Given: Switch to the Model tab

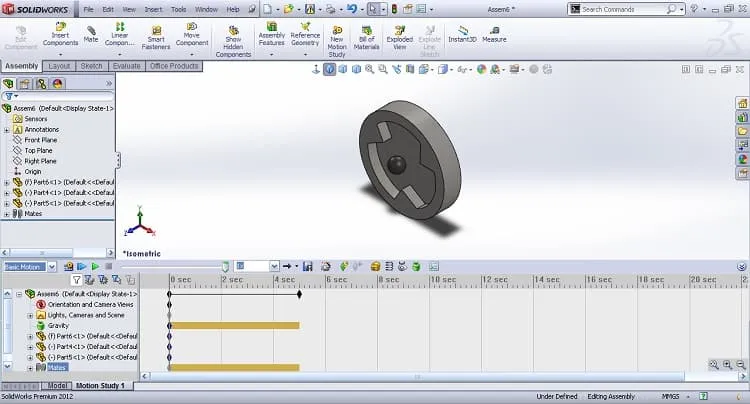Looking at the screenshot, I should coord(57,385).
